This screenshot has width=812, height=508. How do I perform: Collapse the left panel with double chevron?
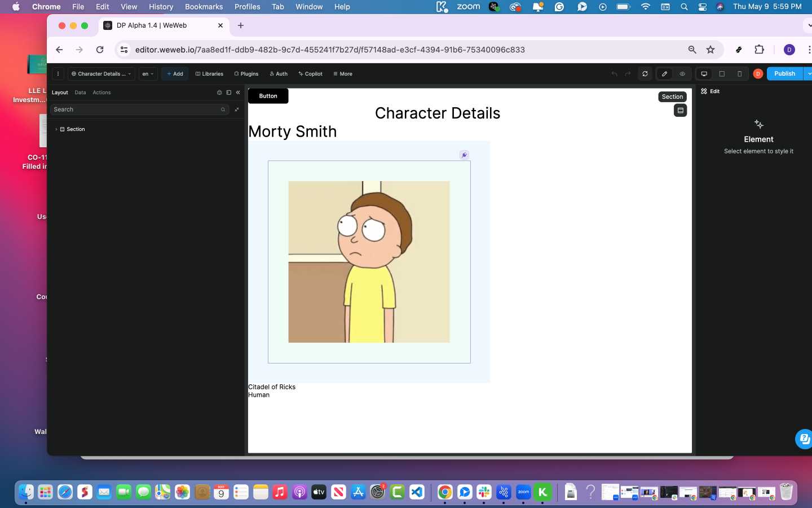click(x=238, y=93)
